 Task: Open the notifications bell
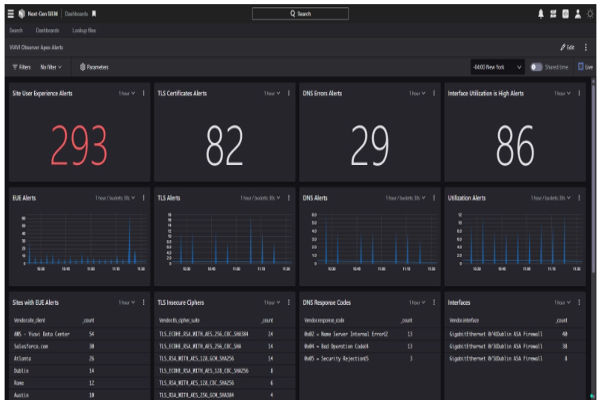tap(541, 14)
